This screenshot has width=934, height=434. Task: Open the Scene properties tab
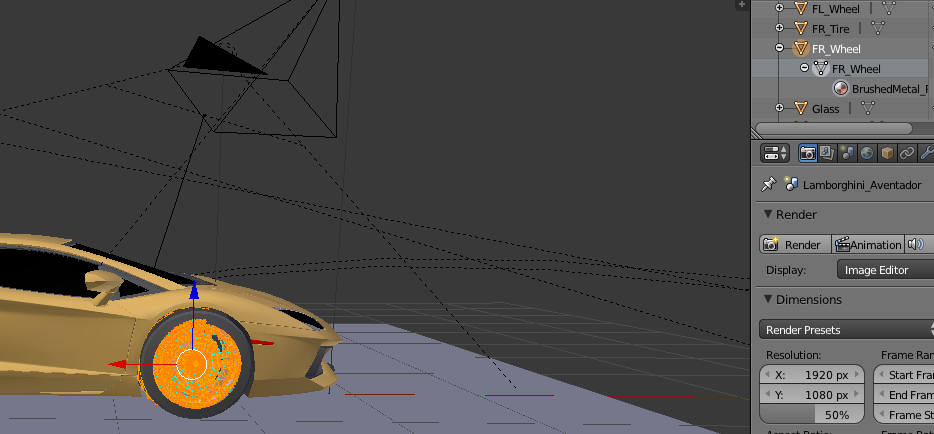[x=846, y=153]
